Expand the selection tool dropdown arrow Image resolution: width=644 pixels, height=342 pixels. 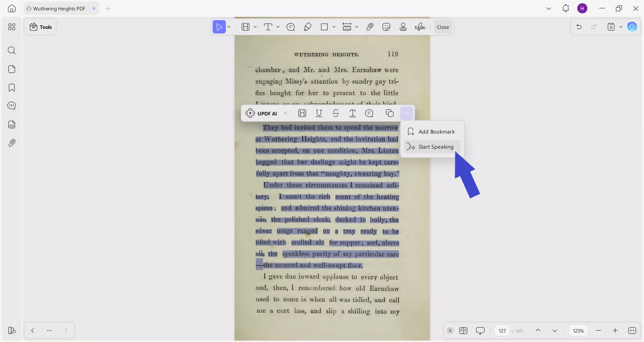(x=229, y=27)
